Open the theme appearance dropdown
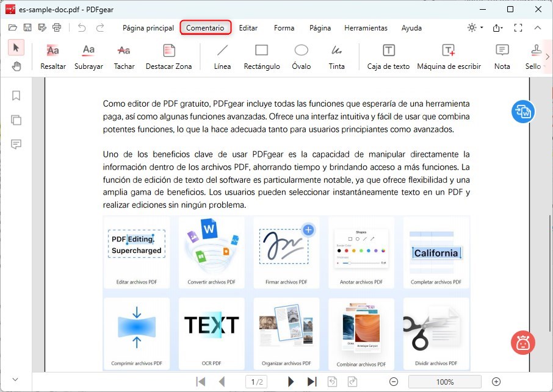Image resolution: width=553 pixels, height=392 pixels. pos(475,27)
